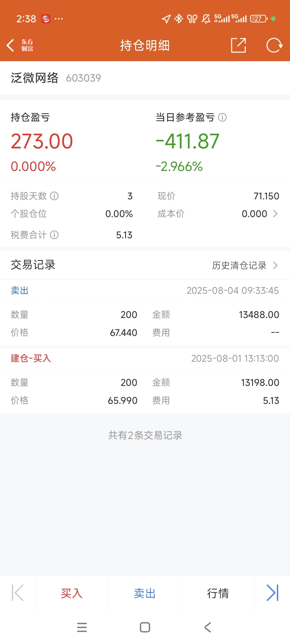The height and width of the screenshot is (644, 290).
Task: Tap the stock name 泛微网络
Action: coord(35,78)
